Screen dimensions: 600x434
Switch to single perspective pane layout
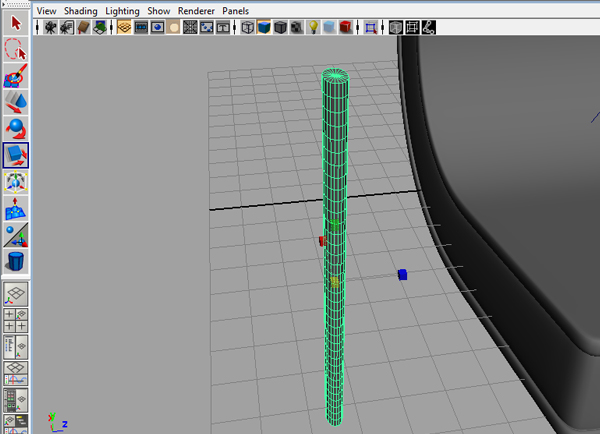pyautogui.click(x=16, y=295)
